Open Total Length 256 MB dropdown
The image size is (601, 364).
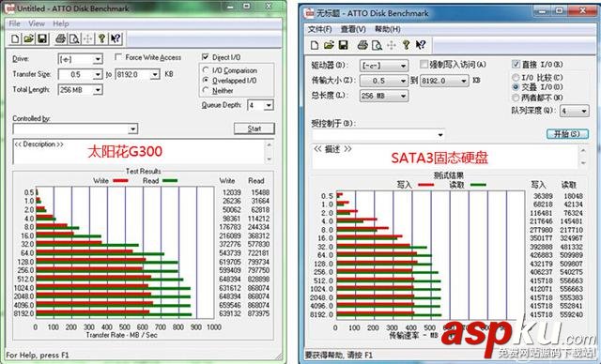80,89
